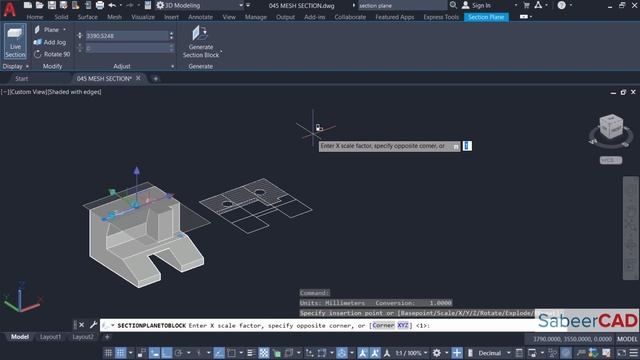Toggle polar tracking in status bar

[178, 353]
